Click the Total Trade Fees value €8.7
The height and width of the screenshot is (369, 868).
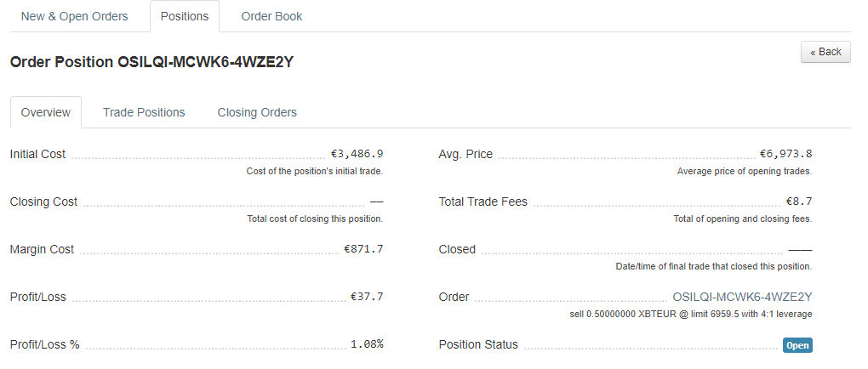coord(799,202)
